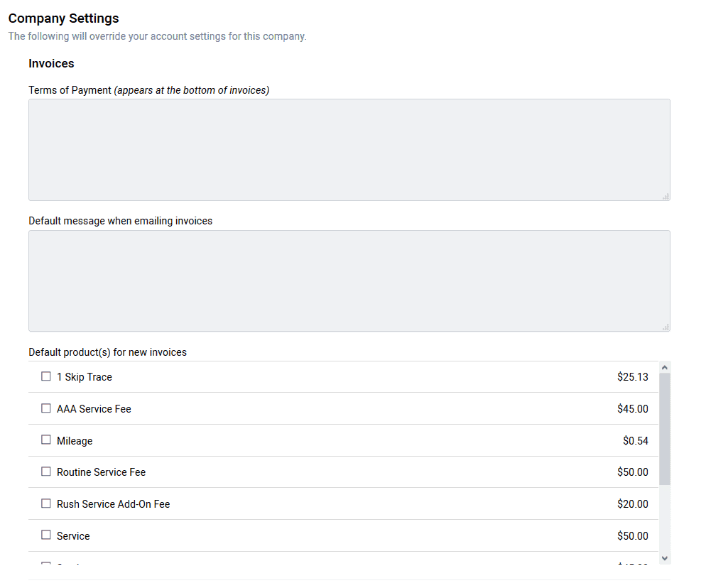
Task: Click the product list scroll-down arrow
Action: tap(665, 558)
